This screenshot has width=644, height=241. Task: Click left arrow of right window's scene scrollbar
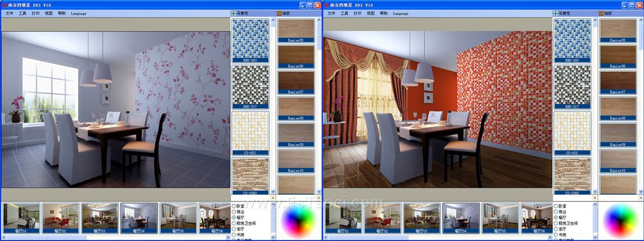(x=326, y=237)
